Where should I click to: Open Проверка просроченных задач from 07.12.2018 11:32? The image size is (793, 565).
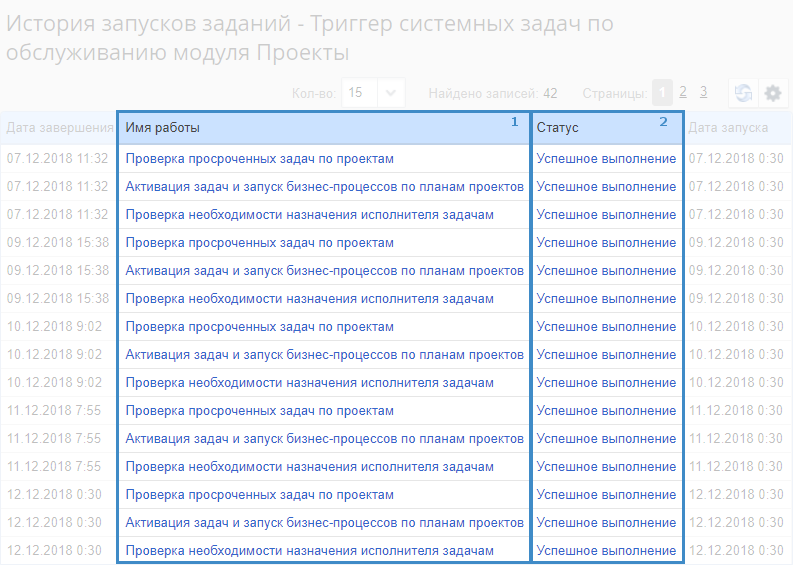tap(259, 158)
